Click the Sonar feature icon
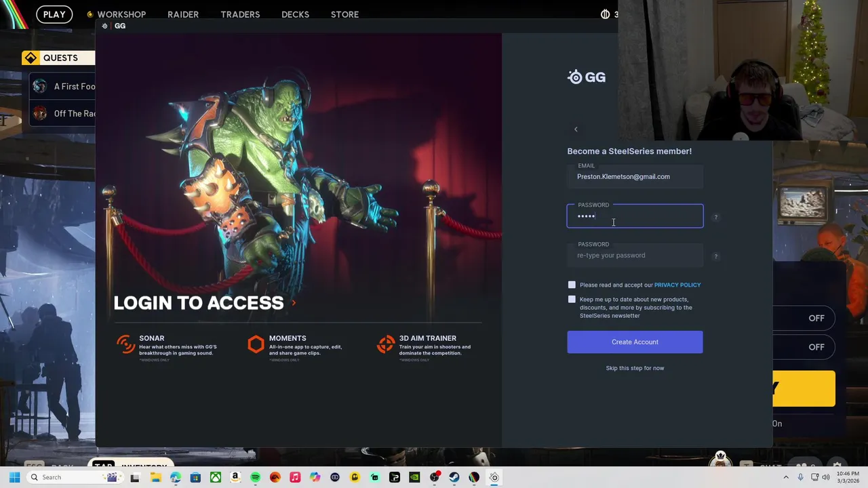Screen dimensions: 868x488 pyautogui.click(x=125, y=344)
